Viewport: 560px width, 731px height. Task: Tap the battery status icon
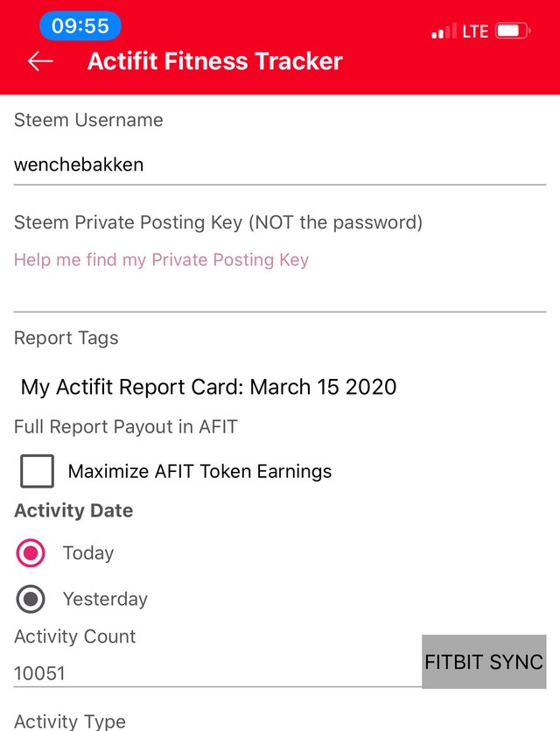coord(513,32)
